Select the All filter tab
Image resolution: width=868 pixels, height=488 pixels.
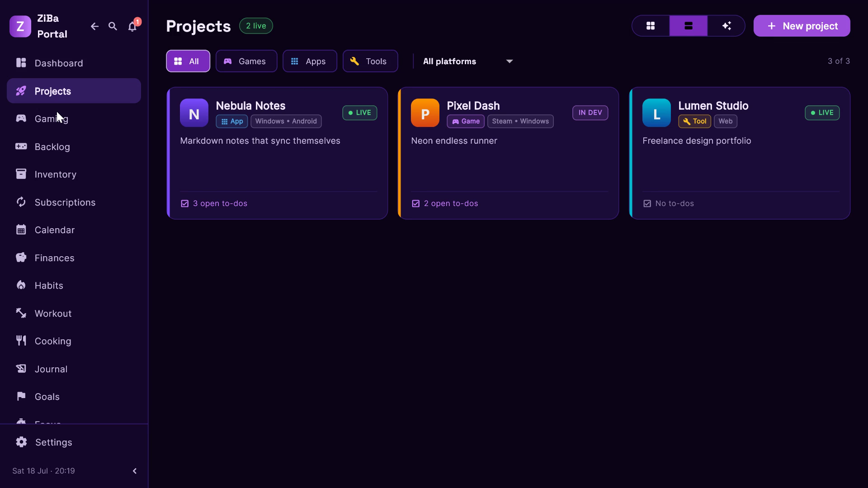tap(188, 61)
